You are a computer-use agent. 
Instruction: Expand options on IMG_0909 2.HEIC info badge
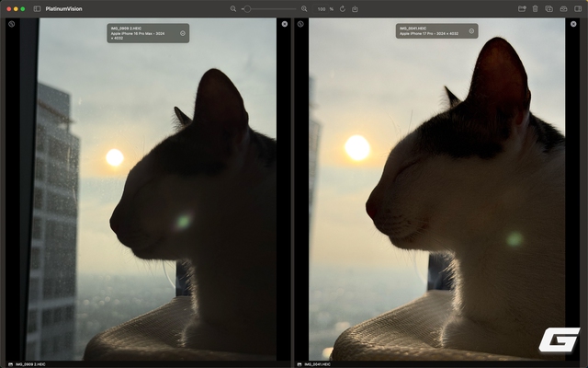[x=183, y=33]
